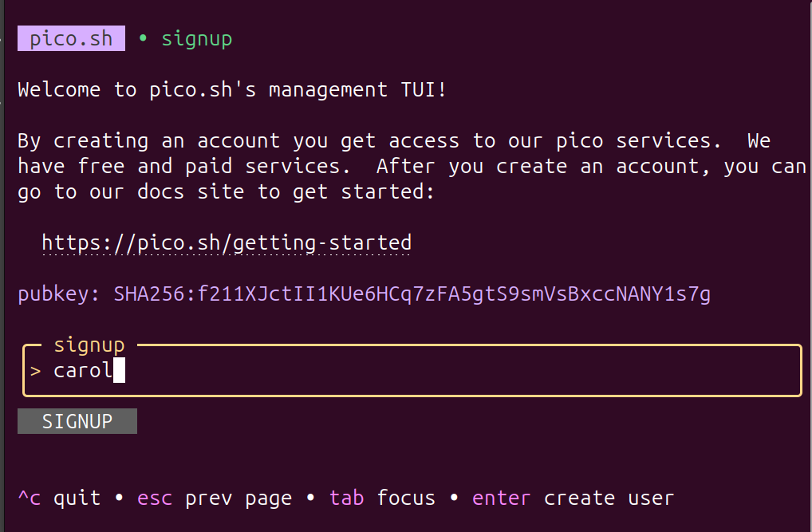Select the Welcome heading text
Viewport: 812px width, 532px height.
point(231,89)
